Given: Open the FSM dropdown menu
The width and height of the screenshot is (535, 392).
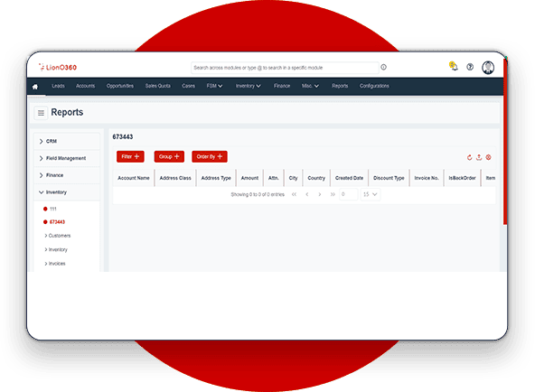Looking at the screenshot, I should coord(214,86).
